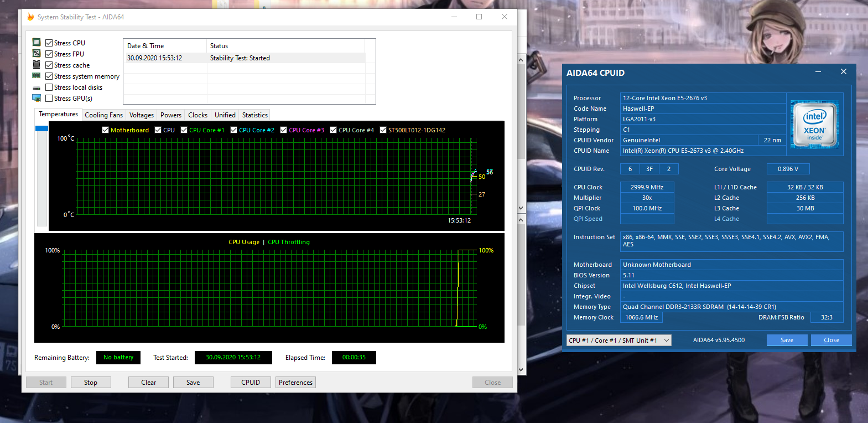The image size is (868, 423).
Task: Click the Close button in AIDA64 CPUID window
Action: click(831, 341)
